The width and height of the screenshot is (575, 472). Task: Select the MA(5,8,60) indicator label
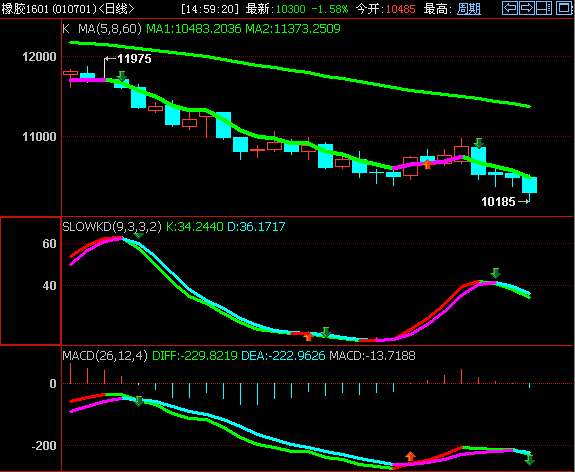pyautogui.click(x=110, y=29)
